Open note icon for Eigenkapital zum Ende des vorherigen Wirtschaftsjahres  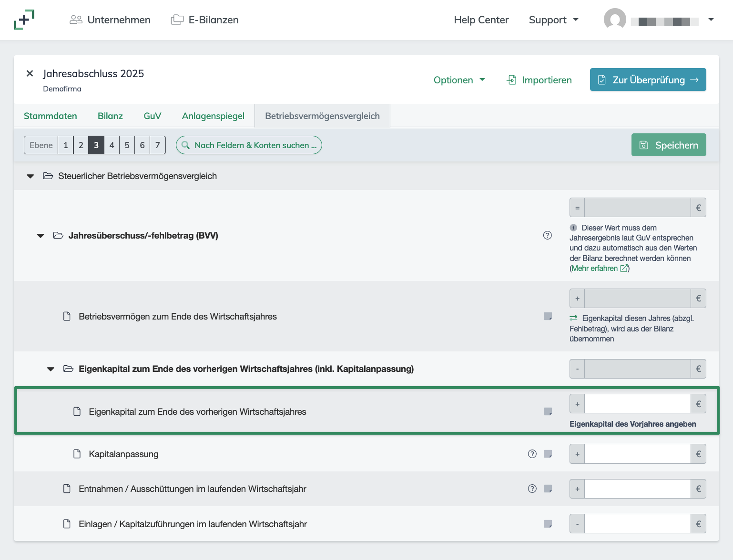pos(548,411)
